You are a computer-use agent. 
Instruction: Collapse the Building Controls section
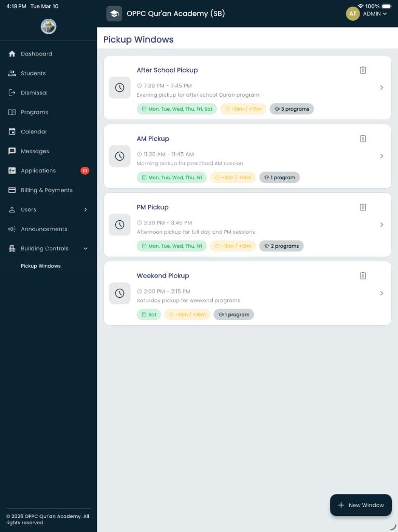pyautogui.click(x=86, y=249)
